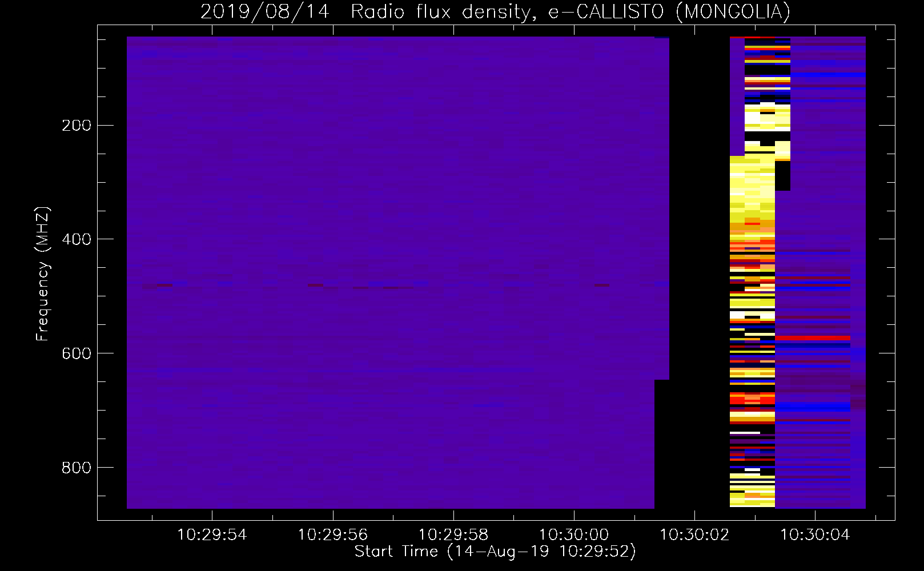
Task: Click the 10:29:54 time tick label
Action: 212,535
